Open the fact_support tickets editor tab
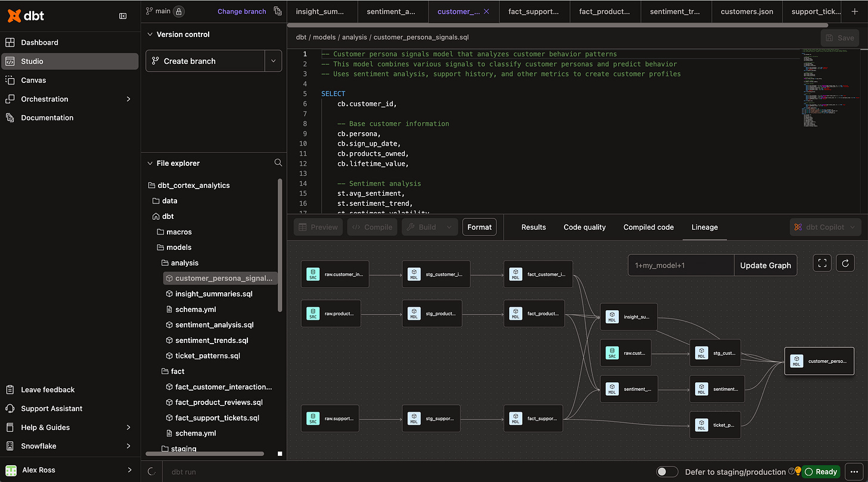Image resolution: width=868 pixels, height=482 pixels. (x=535, y=11)
